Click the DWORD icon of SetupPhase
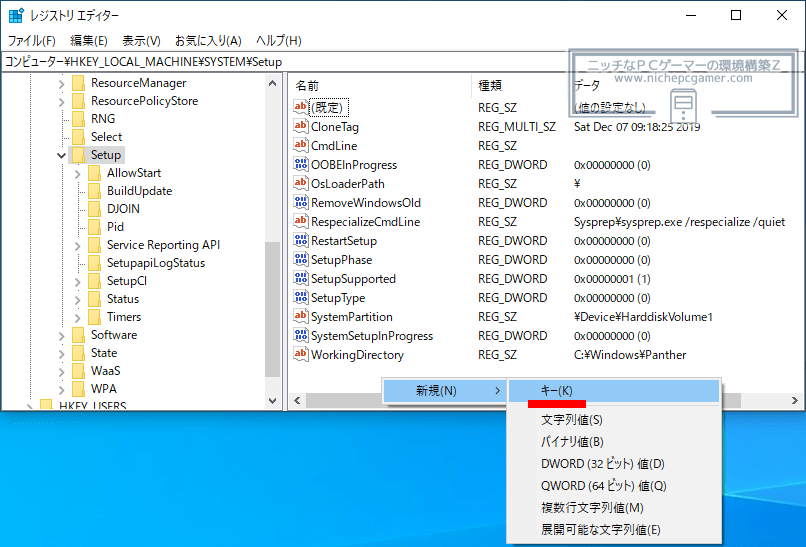The height and width of the screenshot is (547, 806). 301,259
